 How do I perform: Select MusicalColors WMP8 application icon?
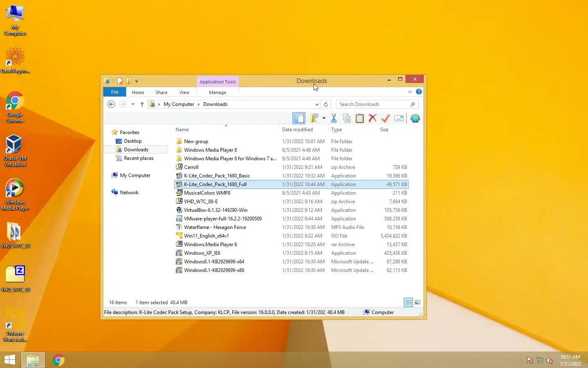179,193
